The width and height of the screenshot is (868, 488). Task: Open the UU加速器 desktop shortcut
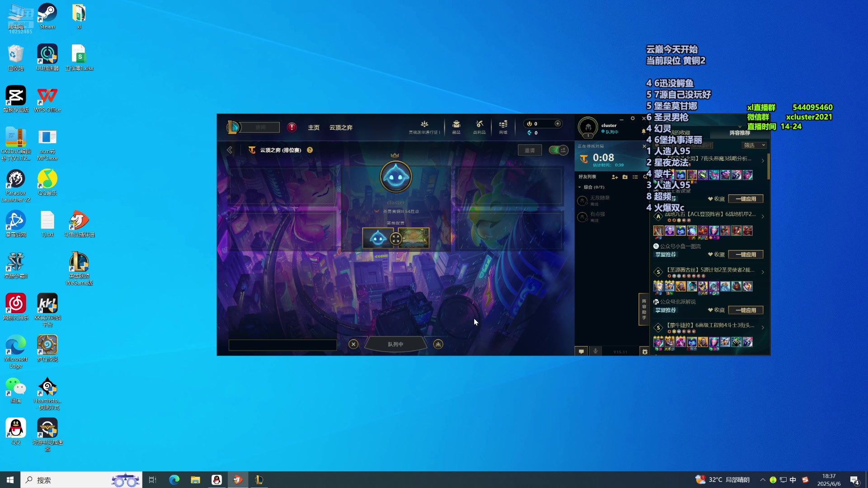click(x=47, y=57)
